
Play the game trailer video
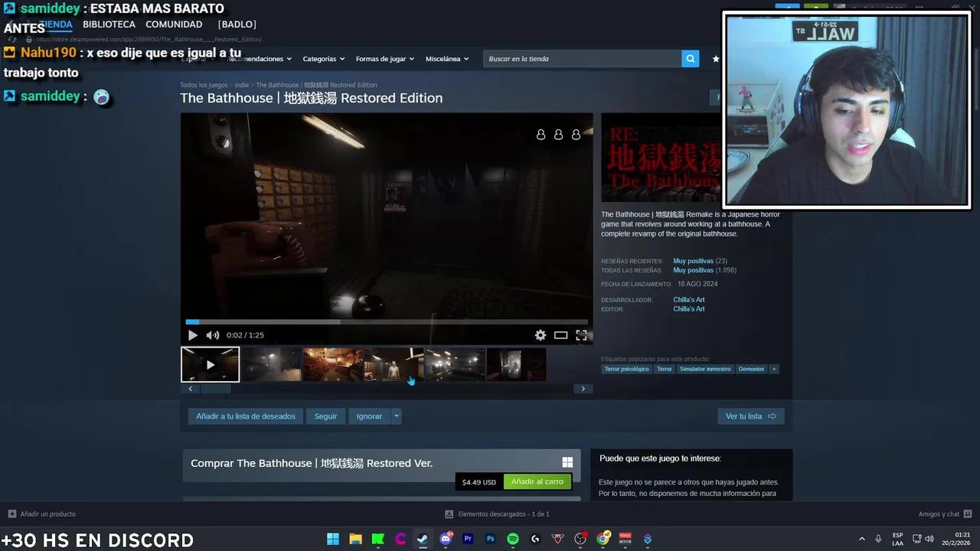coord(192,335)
